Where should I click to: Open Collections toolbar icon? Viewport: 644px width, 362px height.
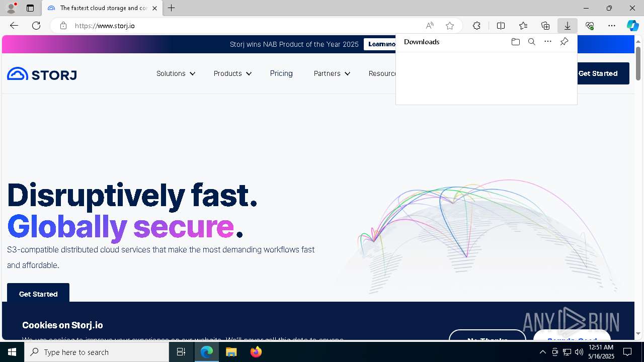click(x=545, y=26)
